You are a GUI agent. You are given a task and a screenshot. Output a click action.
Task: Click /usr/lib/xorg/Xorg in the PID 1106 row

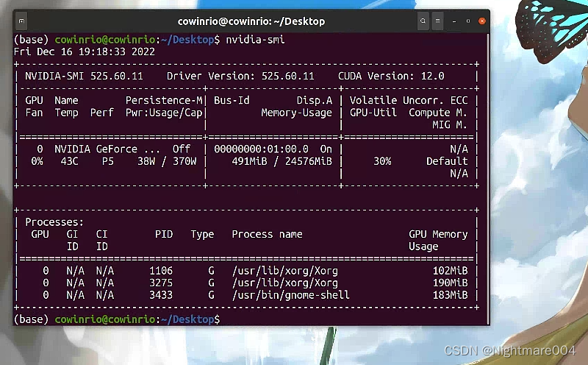coord(285,271)
